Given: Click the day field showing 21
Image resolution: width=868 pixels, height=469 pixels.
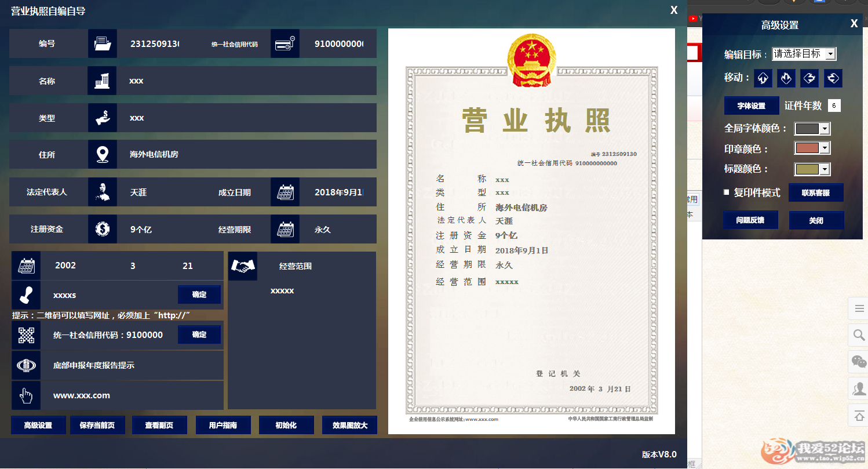Looking at the screenshot, I should [x=188, y=266].
